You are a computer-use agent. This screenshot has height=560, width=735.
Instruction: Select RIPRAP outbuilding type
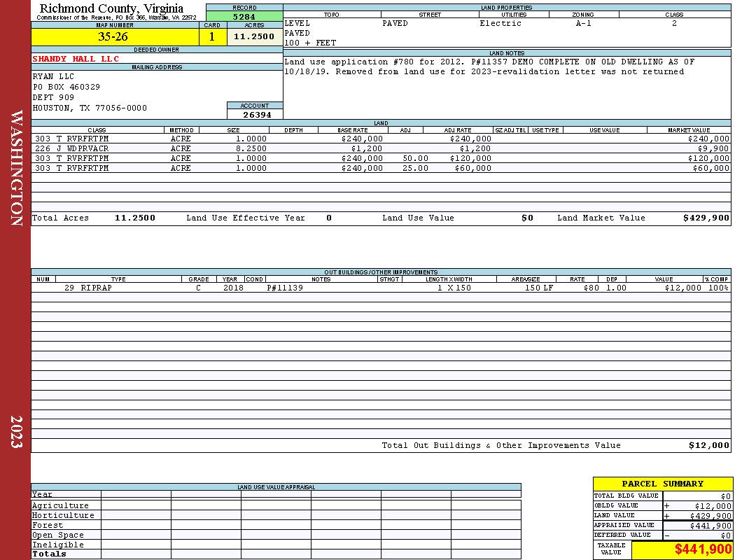coord(96,288)
